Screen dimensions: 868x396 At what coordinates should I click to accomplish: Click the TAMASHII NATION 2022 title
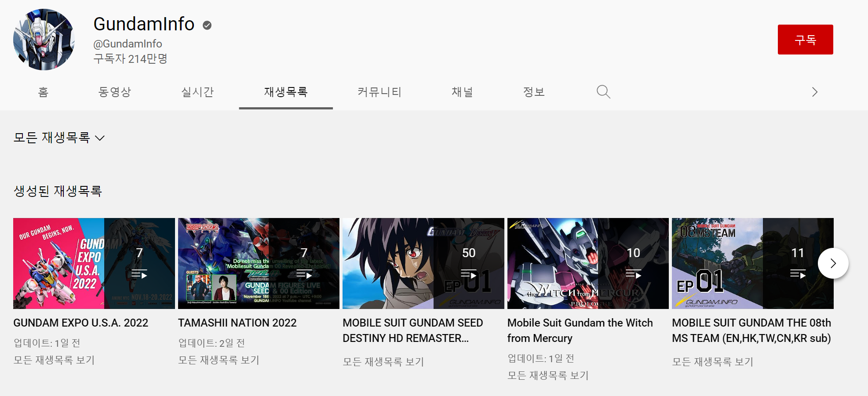click(237, 323)
